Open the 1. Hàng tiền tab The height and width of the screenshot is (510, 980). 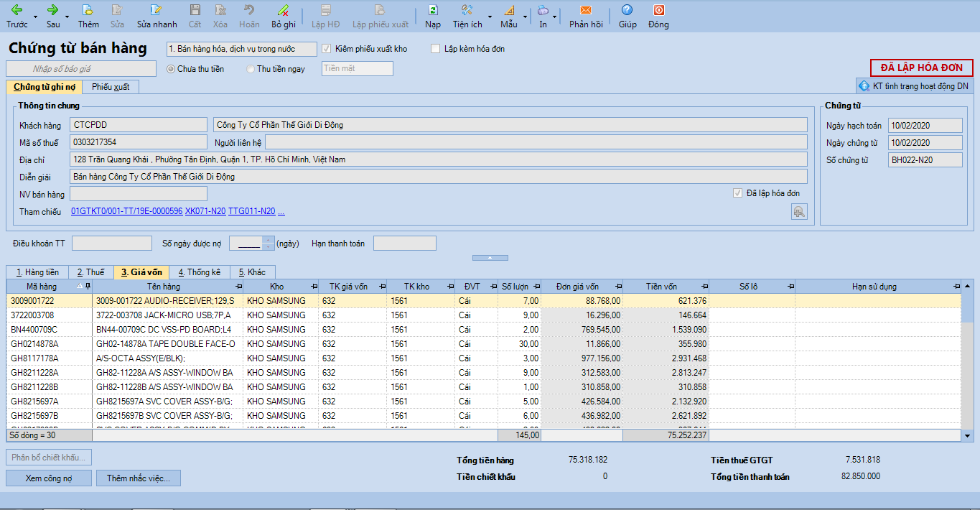[37, 272]
